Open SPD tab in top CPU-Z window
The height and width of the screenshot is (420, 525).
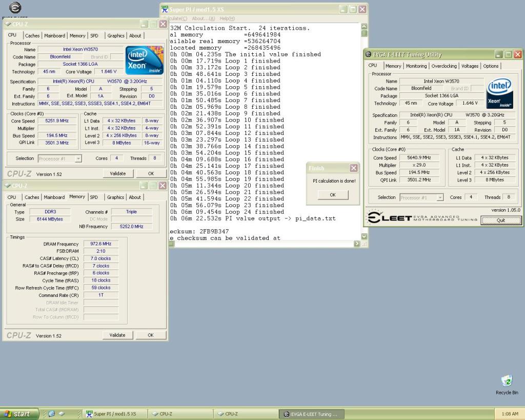[x=94, y=35]
